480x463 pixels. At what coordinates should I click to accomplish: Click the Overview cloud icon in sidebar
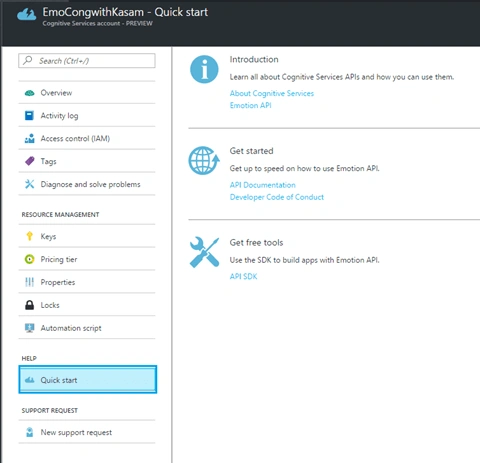pos(30,93)
